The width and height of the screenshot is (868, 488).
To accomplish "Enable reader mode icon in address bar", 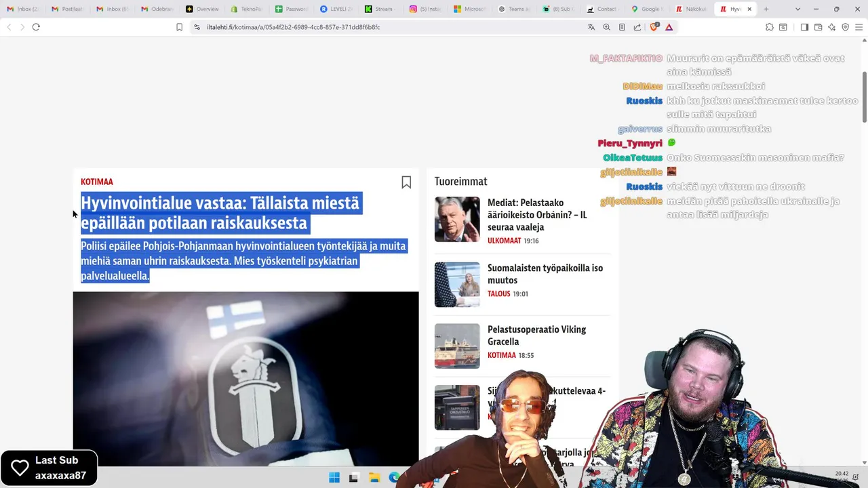I will pos(622,27).
